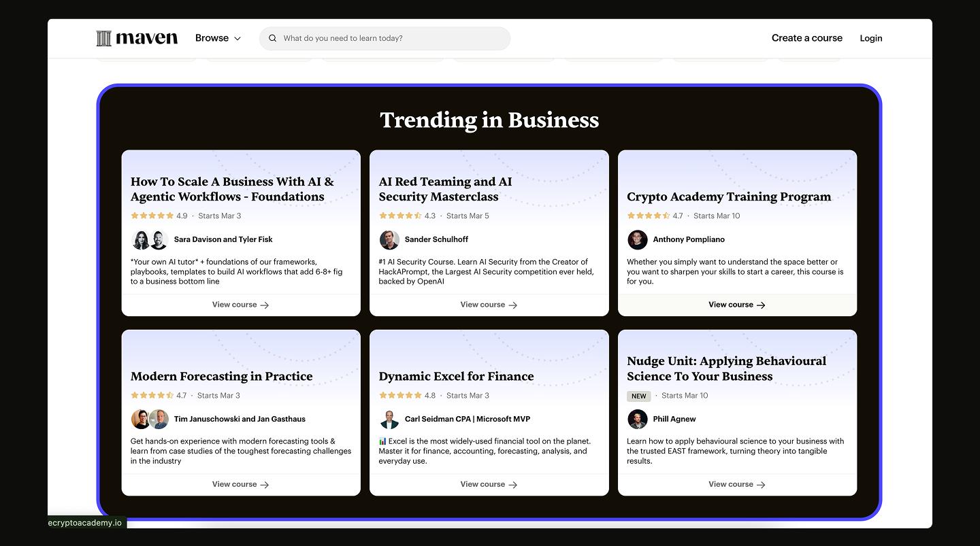View course for Crypto Academy Training Program
The image size is (980, 546).
point(737,305)
